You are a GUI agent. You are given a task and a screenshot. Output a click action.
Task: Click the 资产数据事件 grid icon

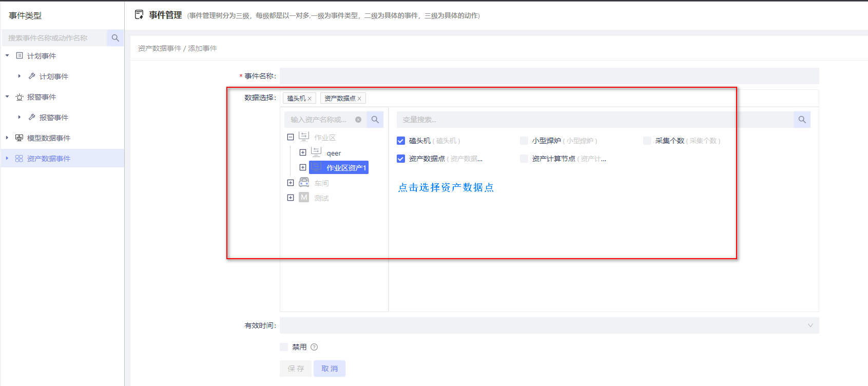click(x=19, y=159)
